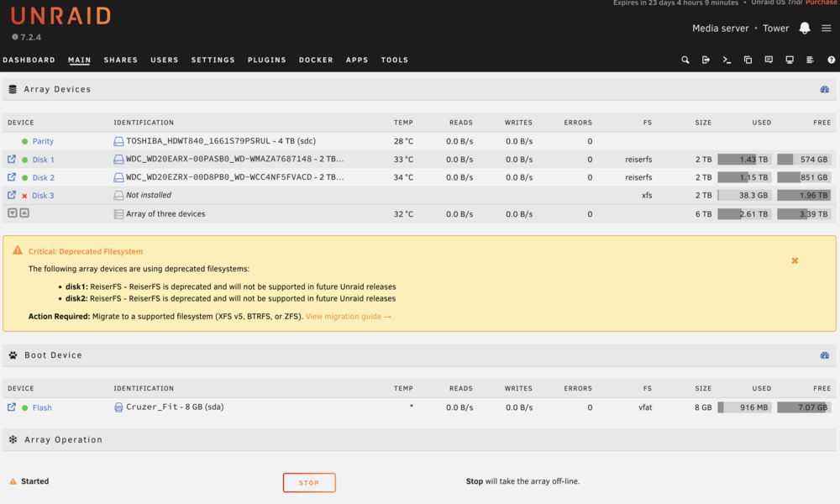The width and height of the screenshot is (840, 504).
Task: Open the Parity device link
Action: click(x=43, y=141)
